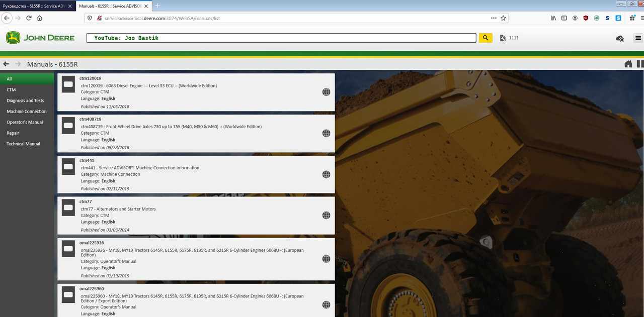Screen dimensions: 644x317
Task: Click the cloud offline status icon
Action: 620,38
